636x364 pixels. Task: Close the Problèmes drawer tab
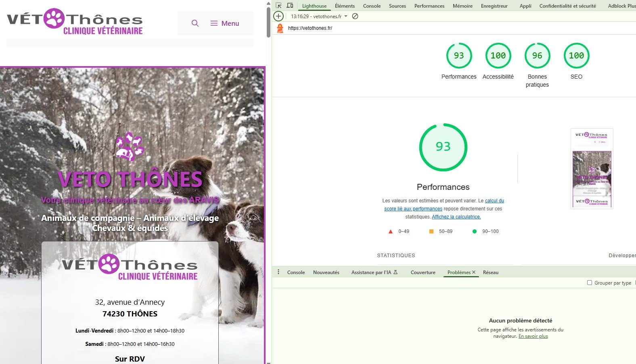(474, 272)
